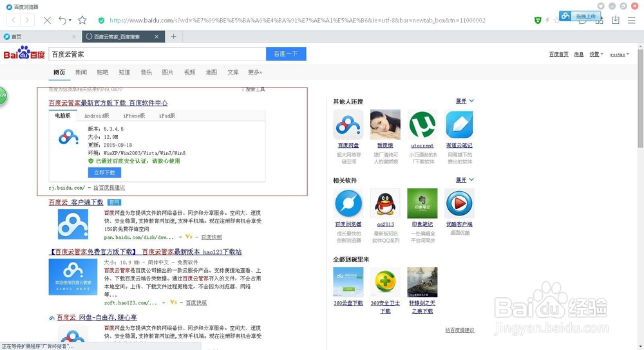644x350 pixels.
Task: Select the 电脑版 tab
Action: pyautogui.click(x=63, y=116)
